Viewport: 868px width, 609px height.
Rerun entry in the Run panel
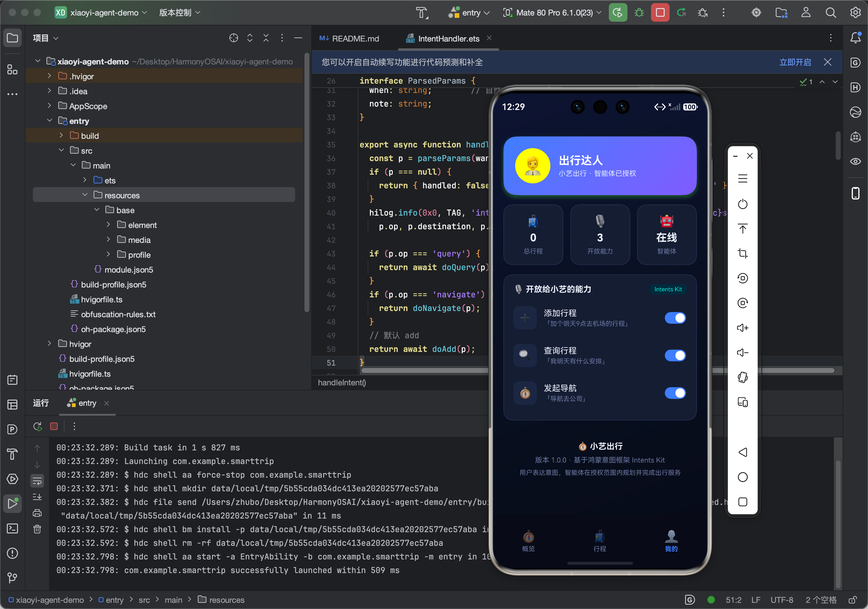click(38, 426)
